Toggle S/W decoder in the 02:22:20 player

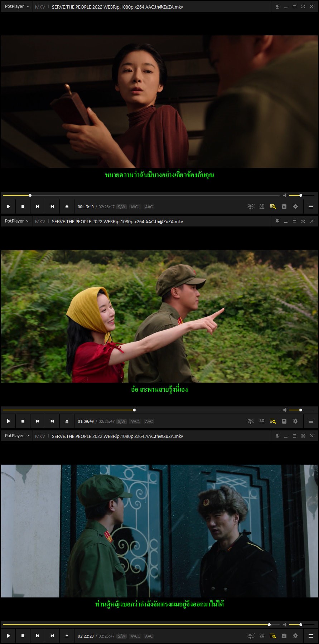point(122,636)
